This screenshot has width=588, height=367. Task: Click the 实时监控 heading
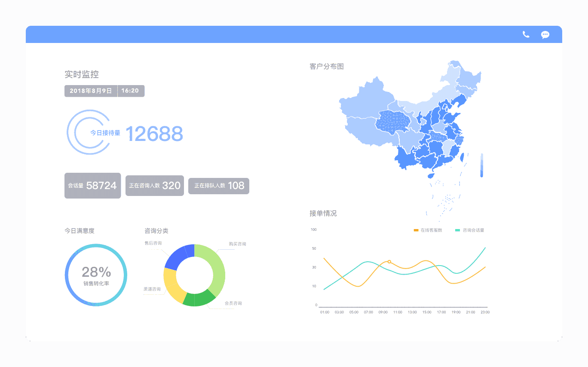pyautogui.click(x=82, y=74)
